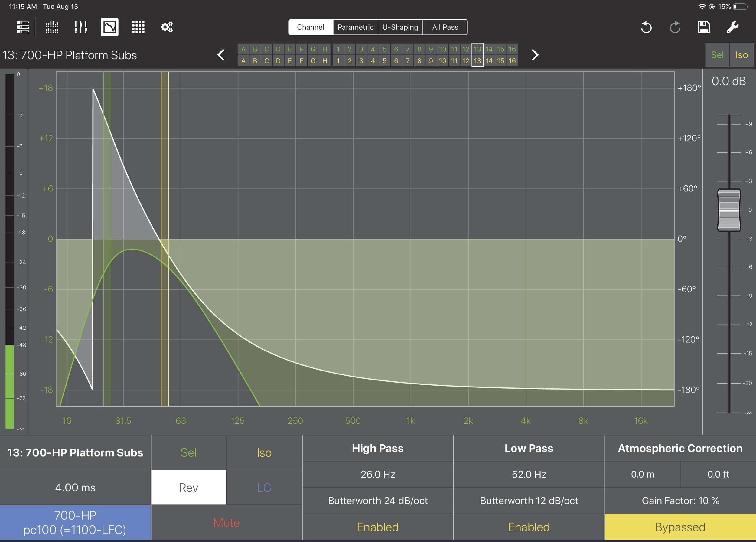Edit the 4.00 ms delay field
Viewport: 756px width, 542px height.
point(75,488)
